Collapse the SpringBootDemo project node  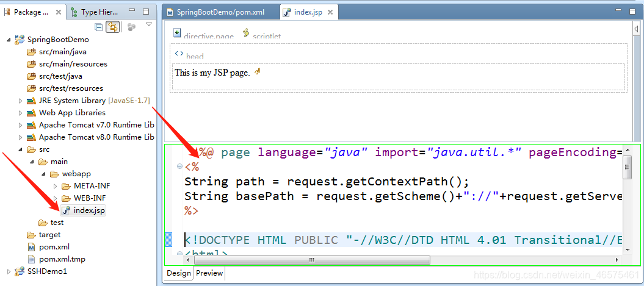coord(9,40)
